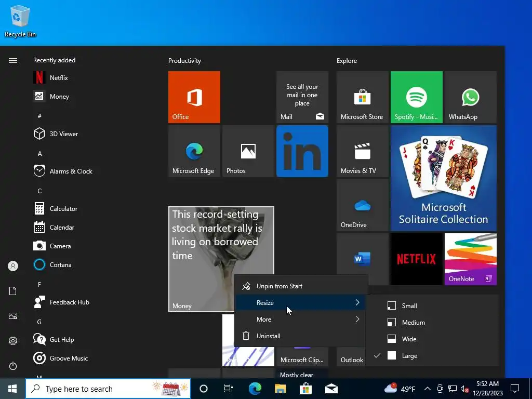This screenshot has width=532, height=399.
Task: Open Pictures from Start sidebar
Action: tap(13, 316)
